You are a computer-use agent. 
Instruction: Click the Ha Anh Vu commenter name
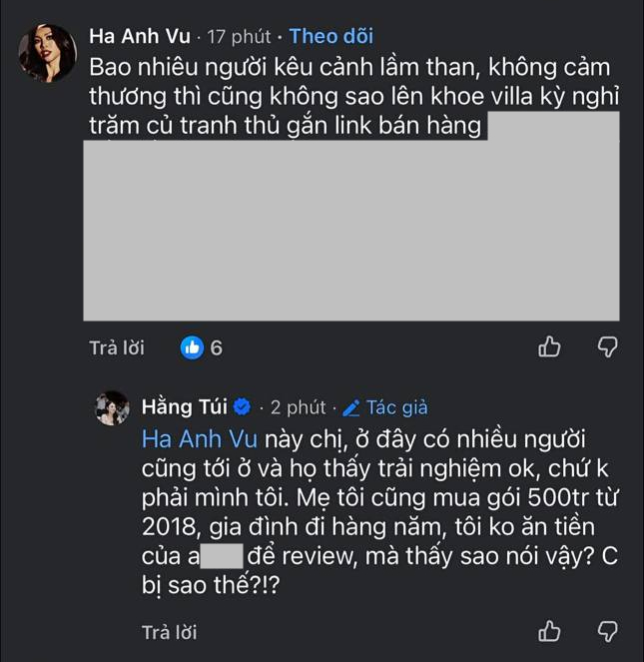tap(140, 36)
